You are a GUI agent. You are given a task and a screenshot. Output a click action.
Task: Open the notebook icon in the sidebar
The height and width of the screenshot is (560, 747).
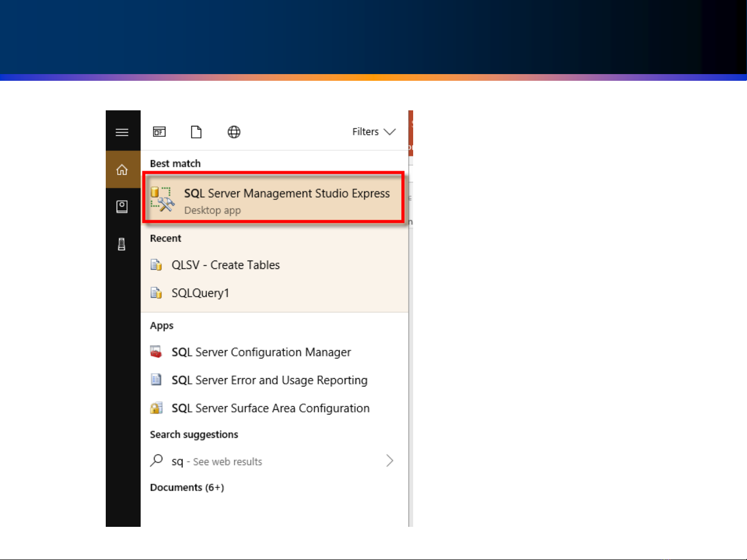(x=122, y=207)
